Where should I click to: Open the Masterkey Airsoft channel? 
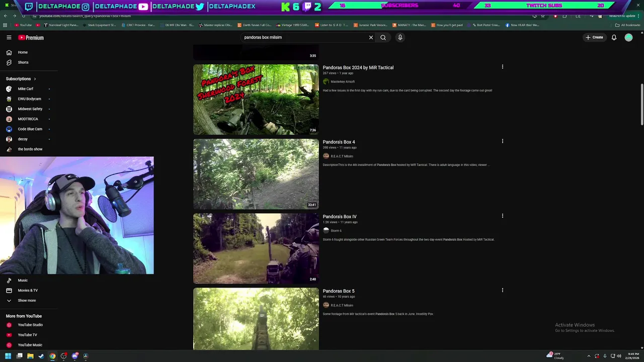(x=343, y=81)
